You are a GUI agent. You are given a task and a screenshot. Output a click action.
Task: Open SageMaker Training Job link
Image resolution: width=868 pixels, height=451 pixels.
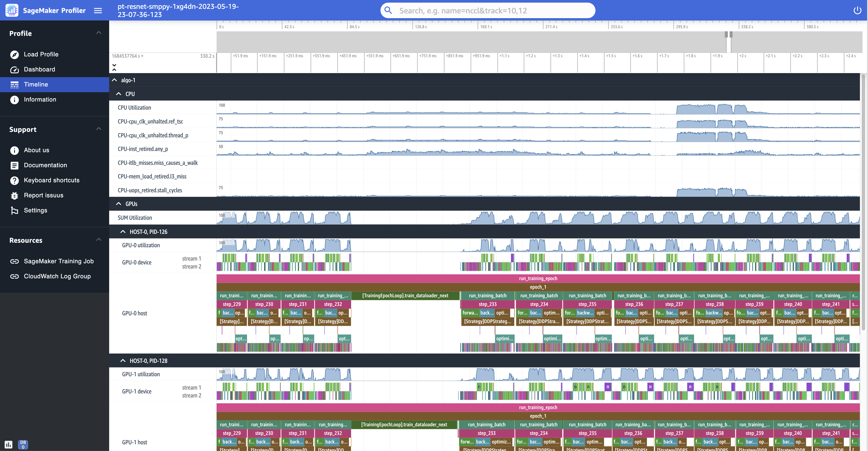(x=58, y=261)
